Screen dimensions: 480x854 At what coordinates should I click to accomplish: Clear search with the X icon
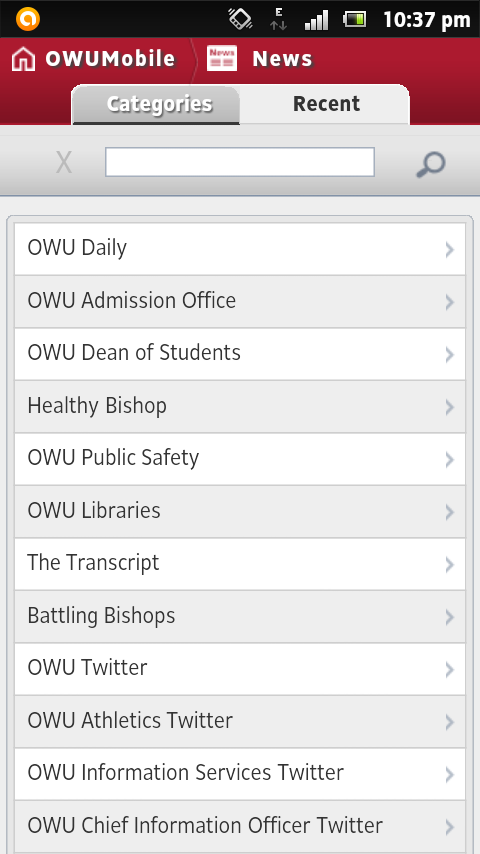click(64, 163)
